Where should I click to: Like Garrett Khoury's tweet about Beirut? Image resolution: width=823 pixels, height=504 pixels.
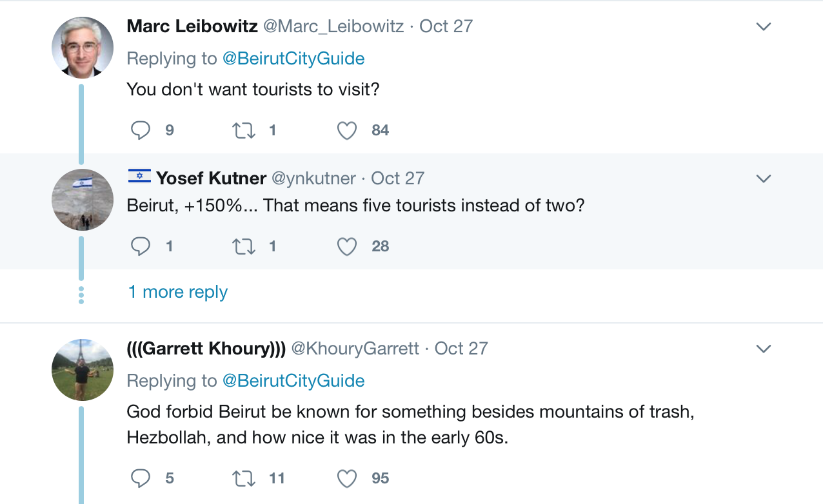point(347,478)
